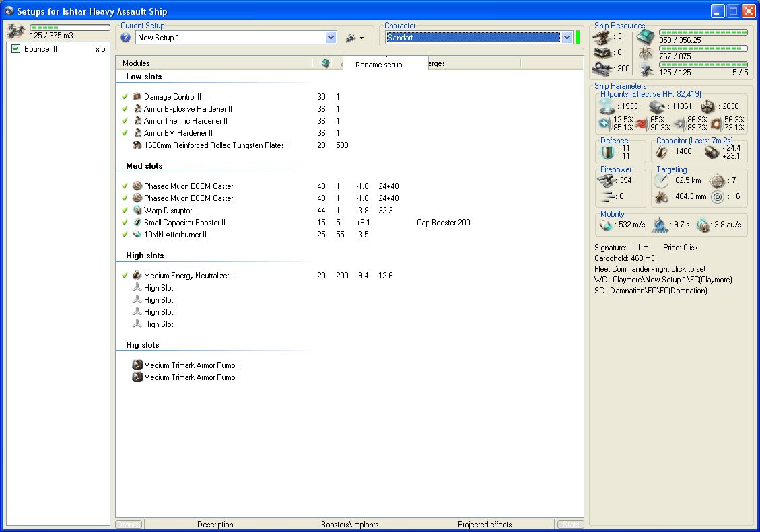Click the Small Capacitor Booster II icon
This screenshot has width=760, height=532.
coord(137,222)
